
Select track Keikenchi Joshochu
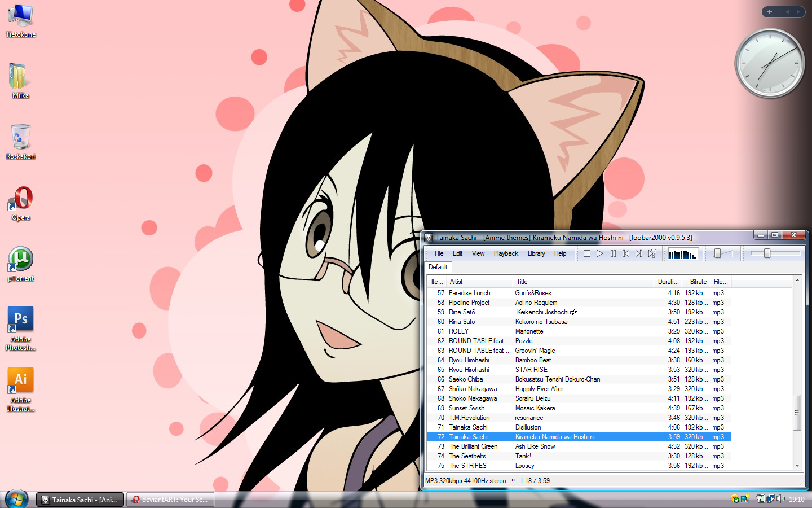[580, 312]
